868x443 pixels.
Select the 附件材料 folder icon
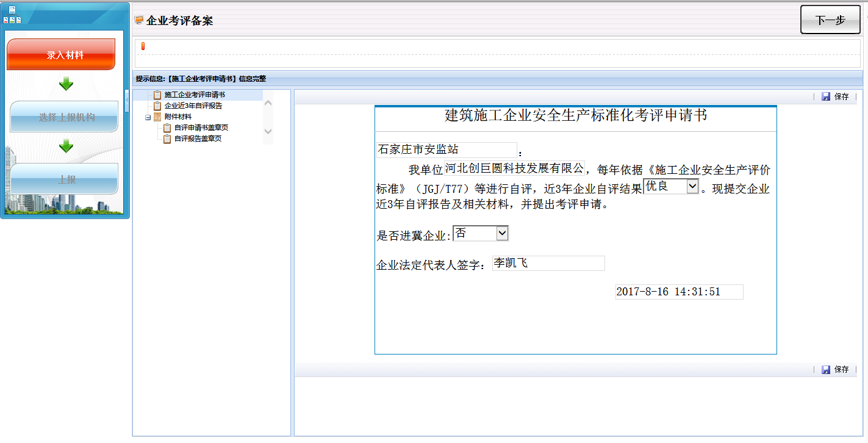[x=157, y=117]
